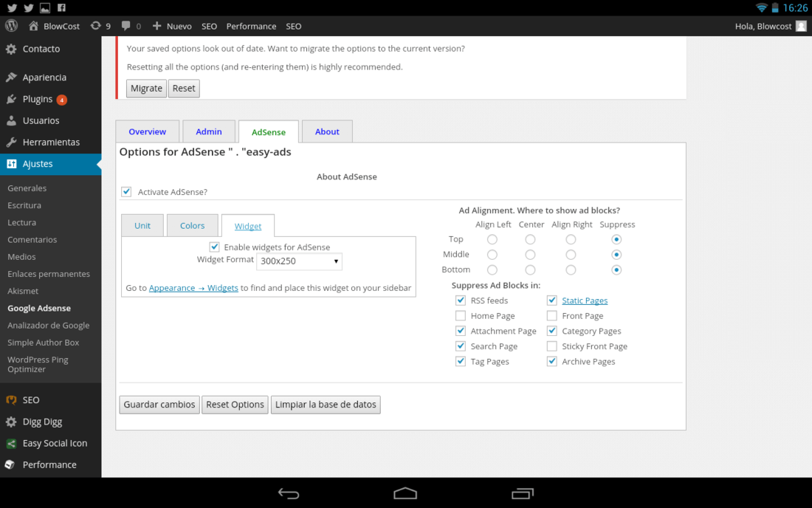Click the Plugins update count badge

[61, 100]
